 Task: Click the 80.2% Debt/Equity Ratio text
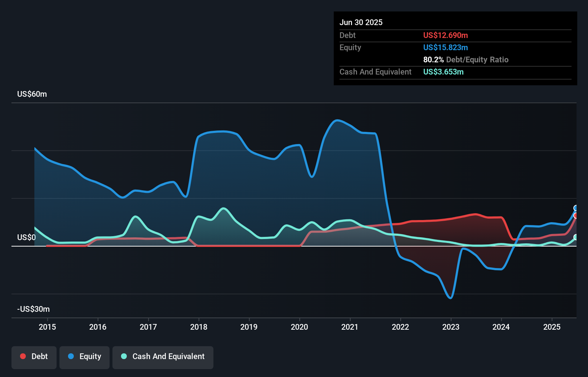[466, 59]
